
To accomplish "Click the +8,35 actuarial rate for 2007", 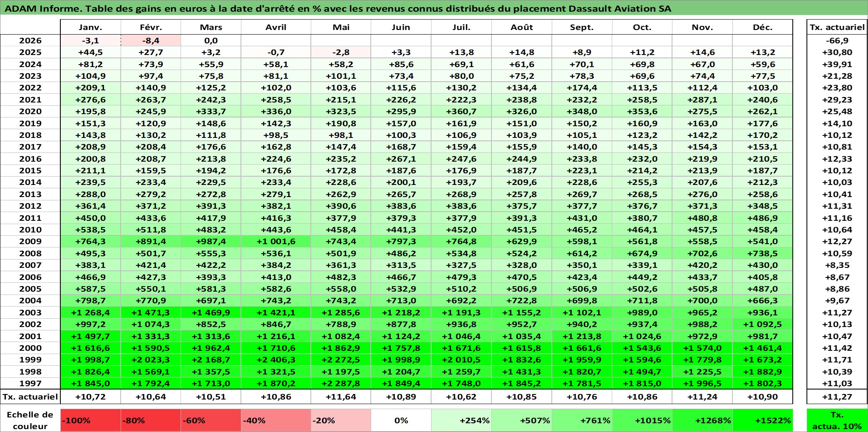I will click(837, 265).
